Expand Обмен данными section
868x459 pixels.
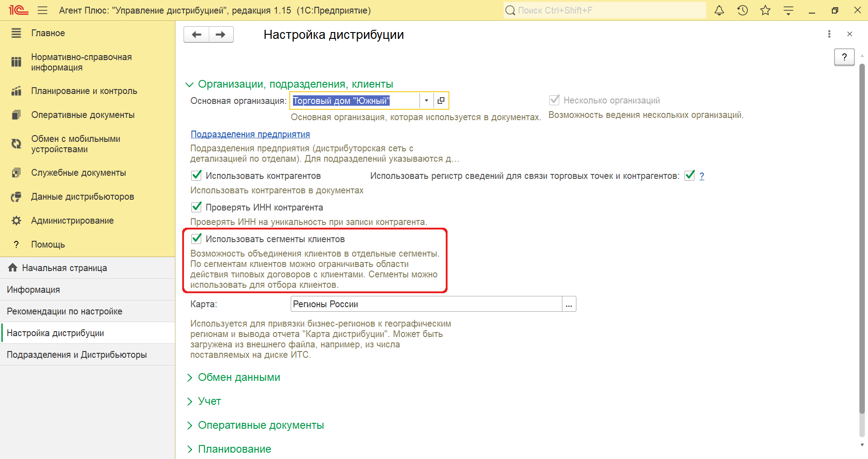click(x=233, y=377)
